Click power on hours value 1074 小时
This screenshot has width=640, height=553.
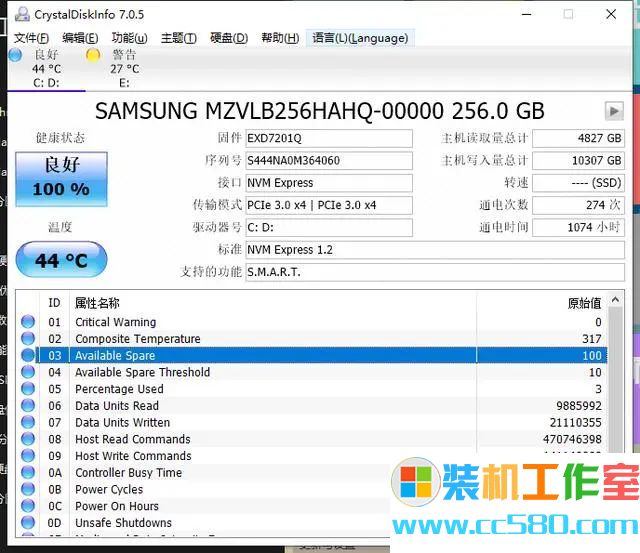(578, 227)
